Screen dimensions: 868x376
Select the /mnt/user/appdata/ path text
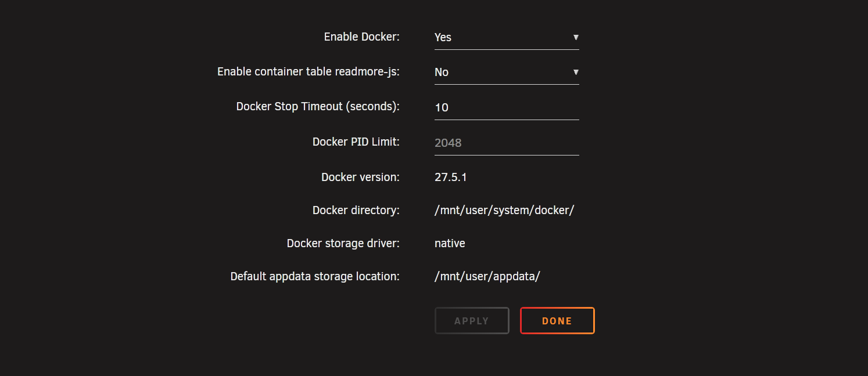[487, 277]
